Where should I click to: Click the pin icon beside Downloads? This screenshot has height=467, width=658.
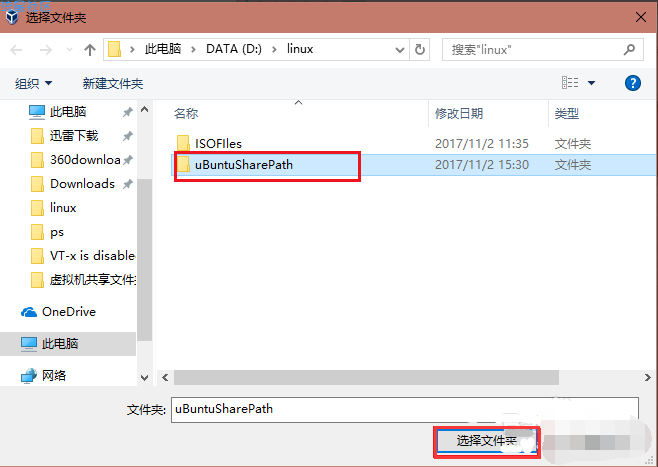128,184
